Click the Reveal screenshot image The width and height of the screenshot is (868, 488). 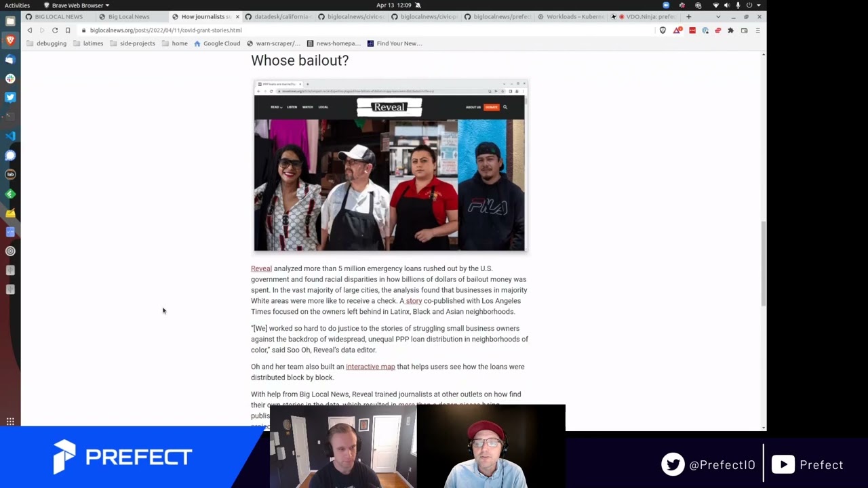(x=391, y=165)
